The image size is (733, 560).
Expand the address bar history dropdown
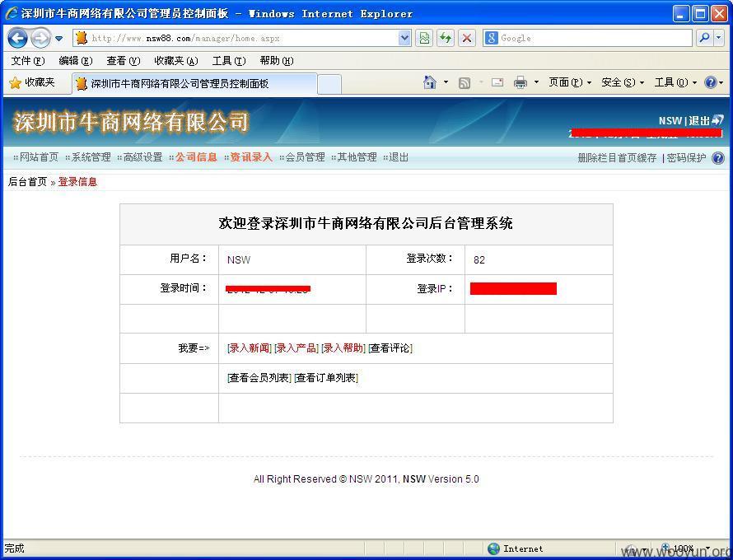click(404, 38)
